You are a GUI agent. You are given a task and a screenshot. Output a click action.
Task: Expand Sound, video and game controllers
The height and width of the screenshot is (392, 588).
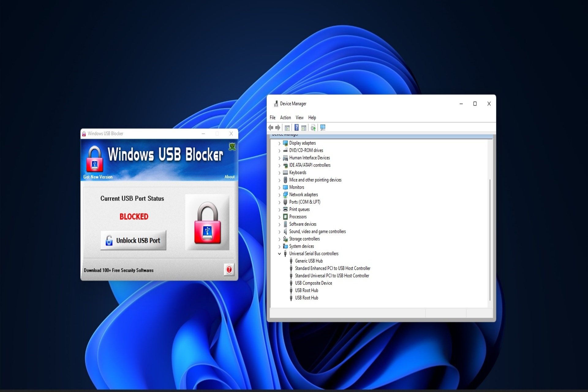(279, 232)
